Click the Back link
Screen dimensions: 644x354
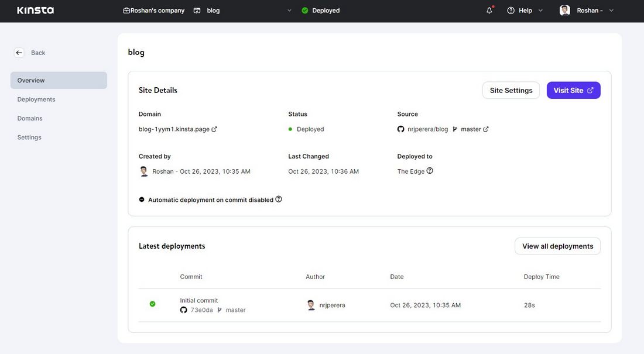[38, 53]
